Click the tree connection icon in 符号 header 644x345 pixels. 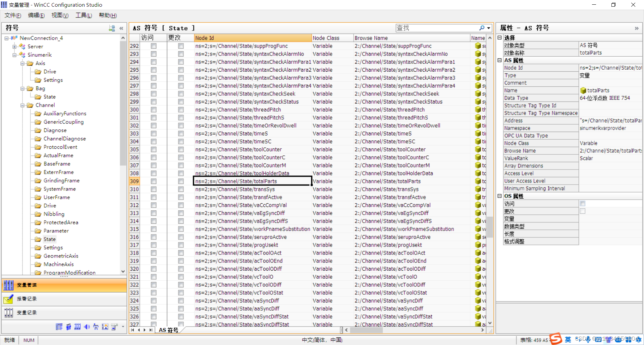coord(112,28)
